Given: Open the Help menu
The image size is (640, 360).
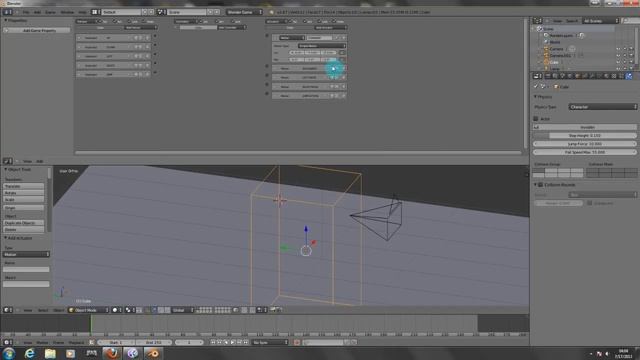Looking at the screenshot, I should pyautogui.click(x=82, y=12).
